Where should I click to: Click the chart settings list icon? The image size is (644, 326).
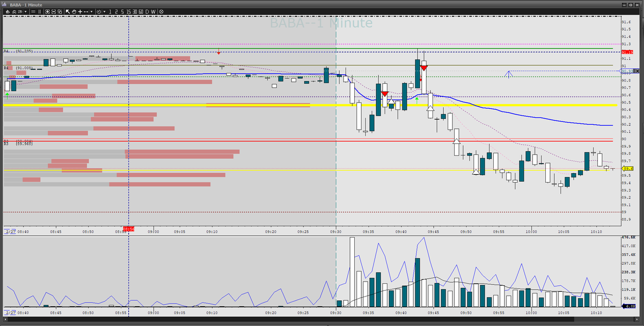pos(20,11)
